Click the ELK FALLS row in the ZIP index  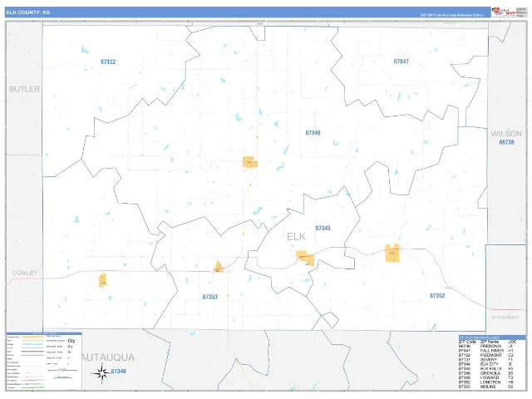coord(486,368)
